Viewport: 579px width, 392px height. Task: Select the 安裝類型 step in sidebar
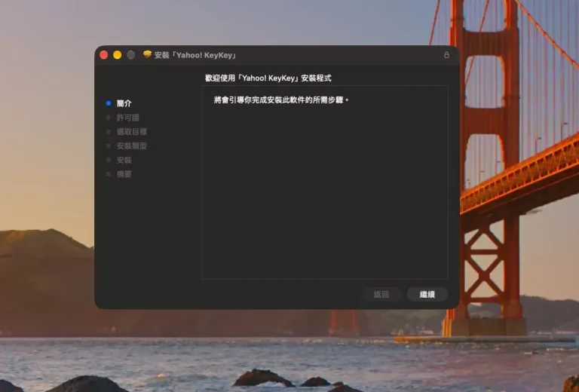tap(132, 145)
